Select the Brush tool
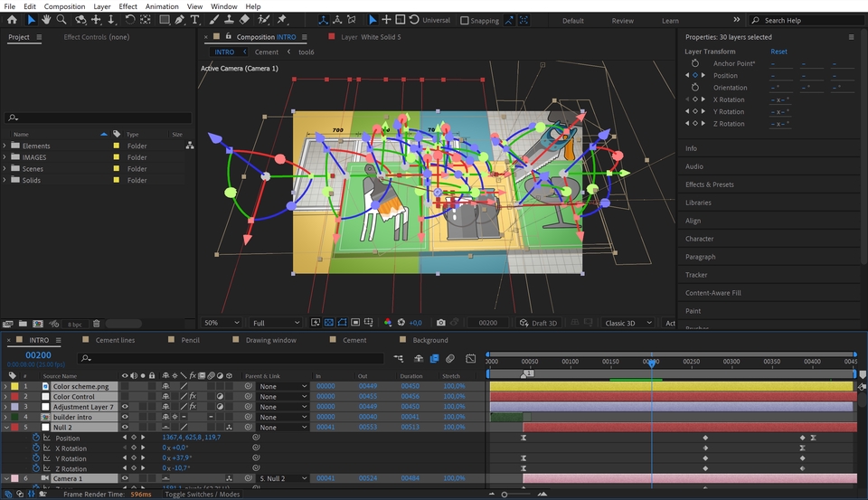Viewport: 868px width, 500px height. 213,20
